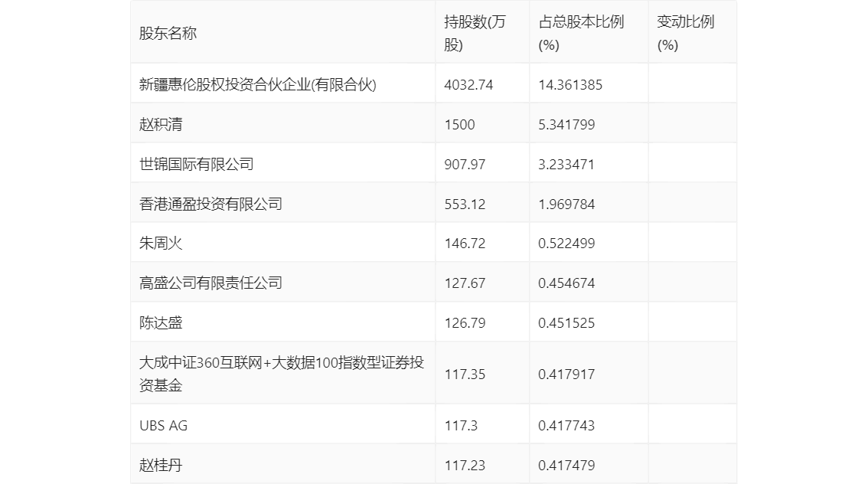Click holding value 907.97
The image size is (868, 484).
[x=465, y=165]
